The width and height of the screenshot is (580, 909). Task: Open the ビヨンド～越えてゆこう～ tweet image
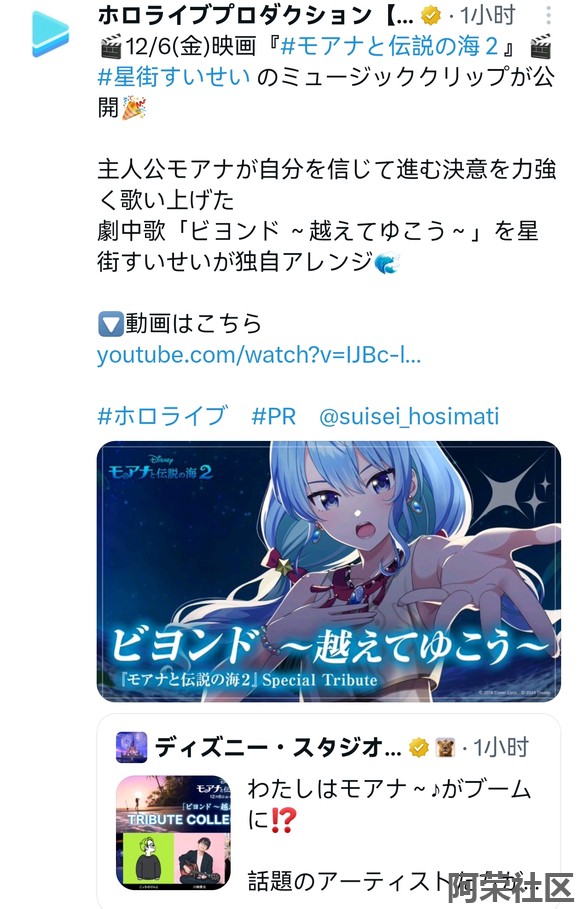click(329, 571)
